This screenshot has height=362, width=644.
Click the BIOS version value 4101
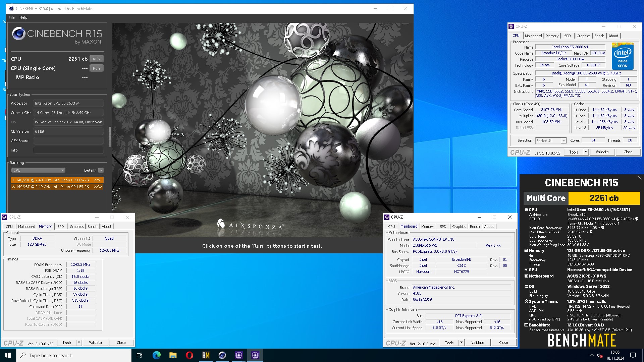461,293
